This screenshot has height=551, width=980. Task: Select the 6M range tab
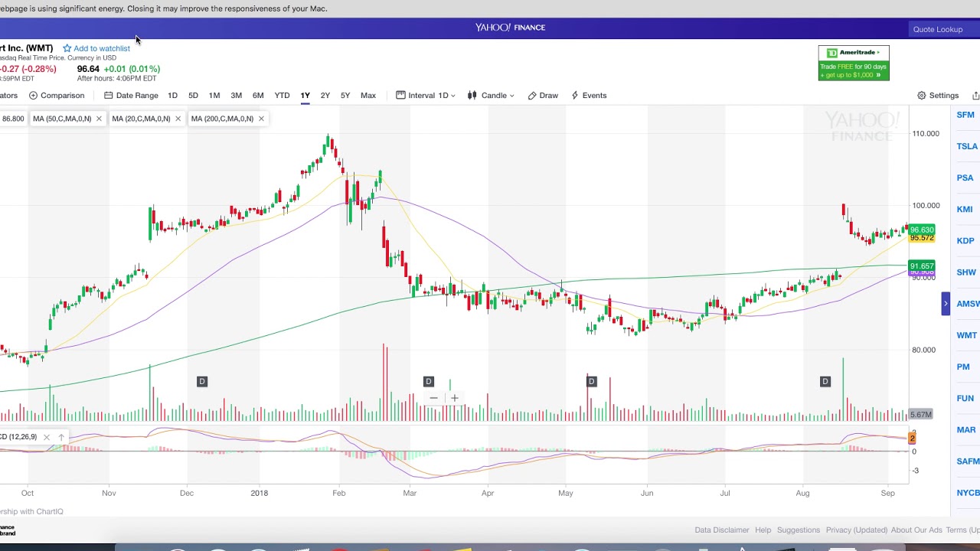tap(258, 96)
